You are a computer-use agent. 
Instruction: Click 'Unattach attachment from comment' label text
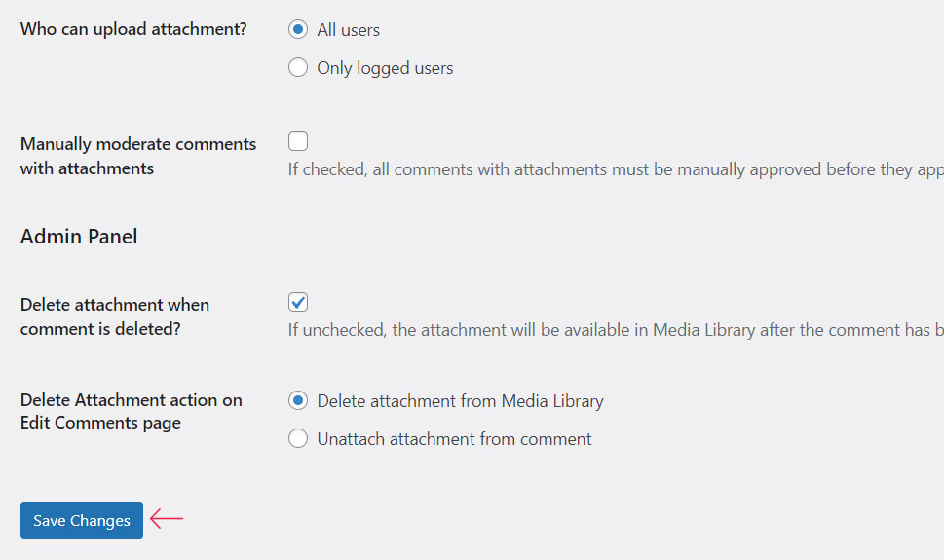pyautogui.click(x=454, y=439)
